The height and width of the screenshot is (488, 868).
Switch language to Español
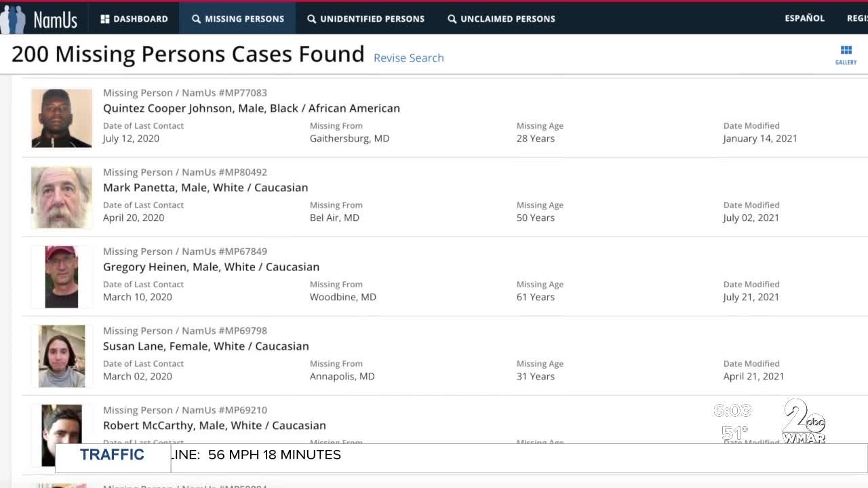click(804, 18)
